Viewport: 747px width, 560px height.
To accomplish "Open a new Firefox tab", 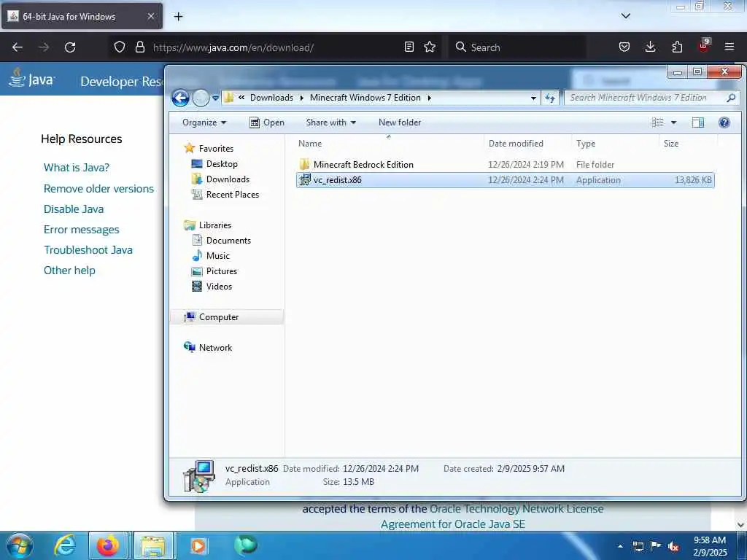I will point(178,17).
